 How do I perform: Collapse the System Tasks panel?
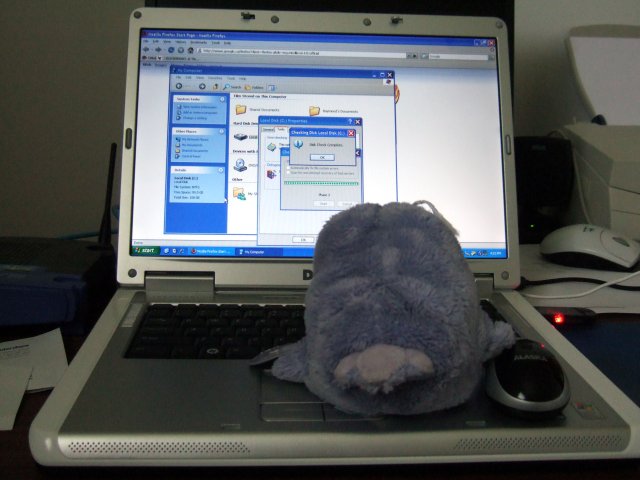click(x=222, y=99)
